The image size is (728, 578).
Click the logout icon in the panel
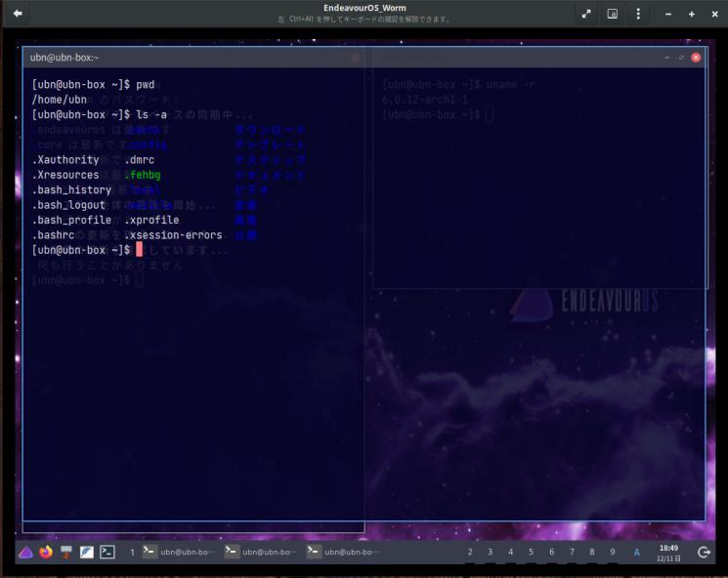coord(704,552)
